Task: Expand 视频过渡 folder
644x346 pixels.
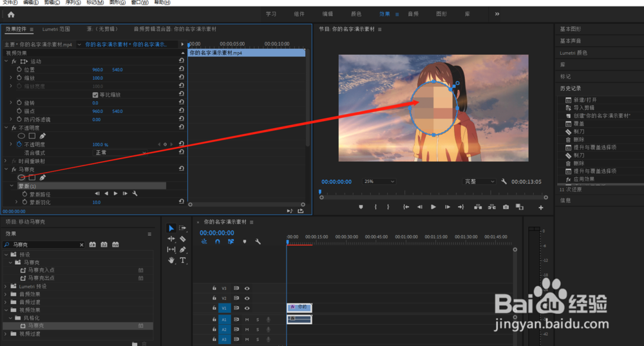Action: pos(6,334)
